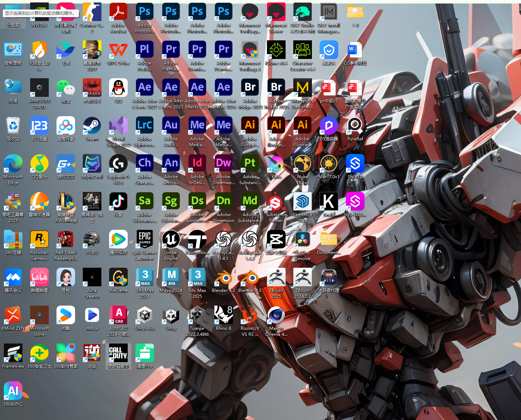This screenshot has height=420, width=521.
Task: Select the Maxon Cinema 4D icon
Action: coord(276,321)
